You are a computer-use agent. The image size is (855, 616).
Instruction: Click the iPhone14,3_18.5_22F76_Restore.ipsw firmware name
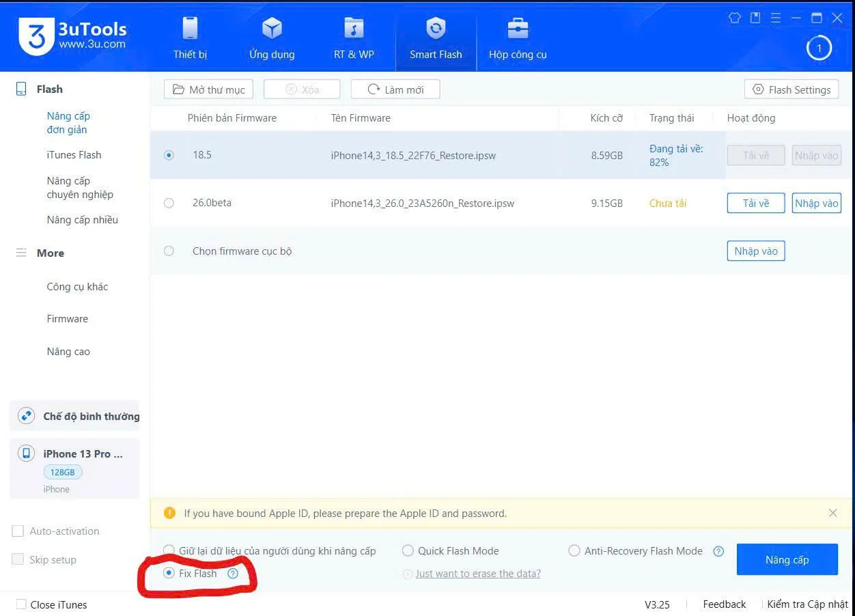(413, 155)
